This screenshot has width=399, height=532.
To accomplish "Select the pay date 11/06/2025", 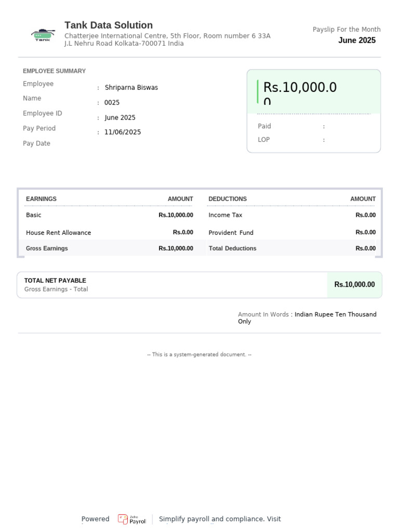I will pyautogui.click(x=123, y=132).
